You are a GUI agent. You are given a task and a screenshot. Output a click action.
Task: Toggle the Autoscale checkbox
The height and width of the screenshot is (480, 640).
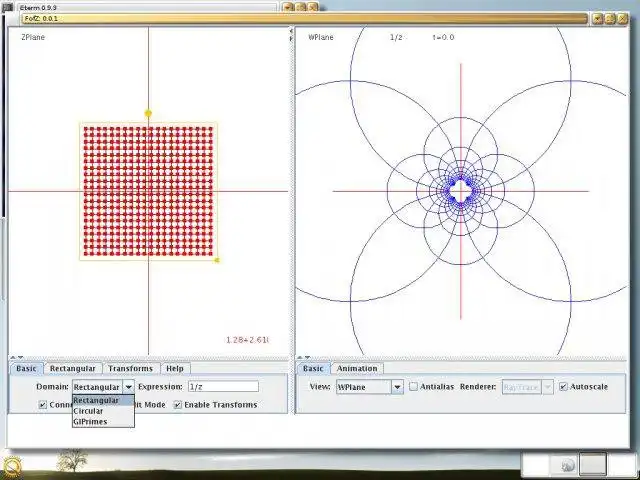coord(564,387)
